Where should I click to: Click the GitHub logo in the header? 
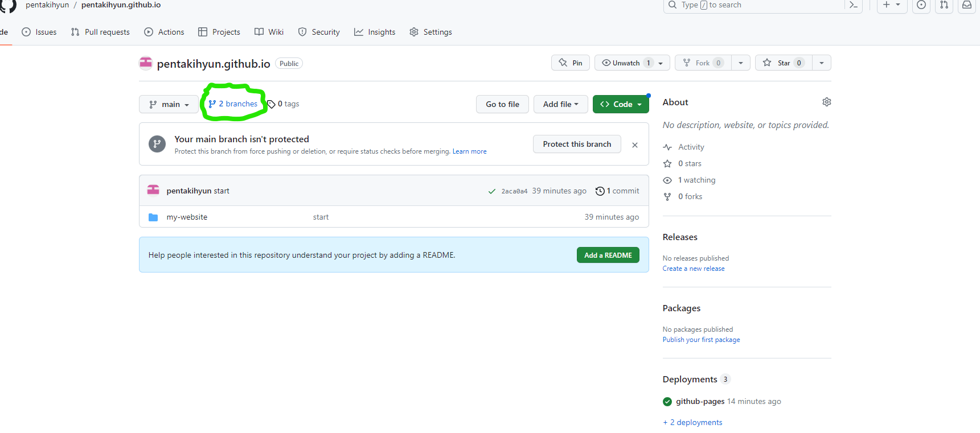(8, 5)
